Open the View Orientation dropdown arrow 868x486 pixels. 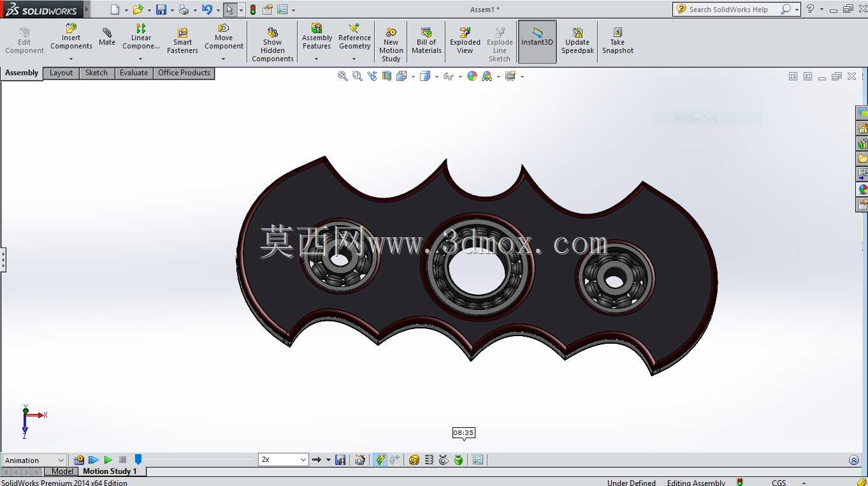(x=413, y=77)
